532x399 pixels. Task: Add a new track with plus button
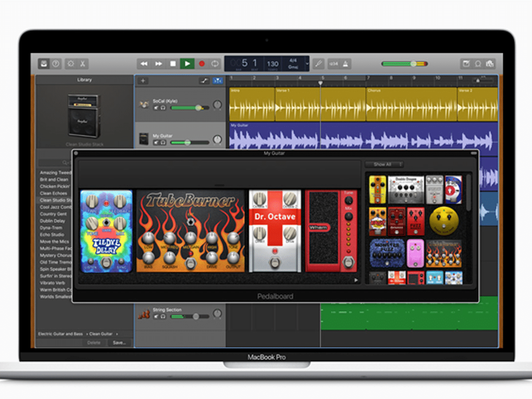142,81
